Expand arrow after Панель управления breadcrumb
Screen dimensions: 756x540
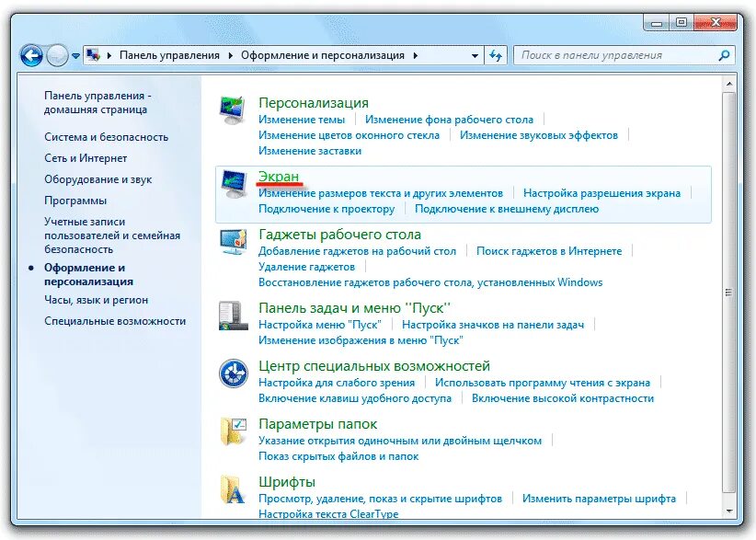coord(231,55)
